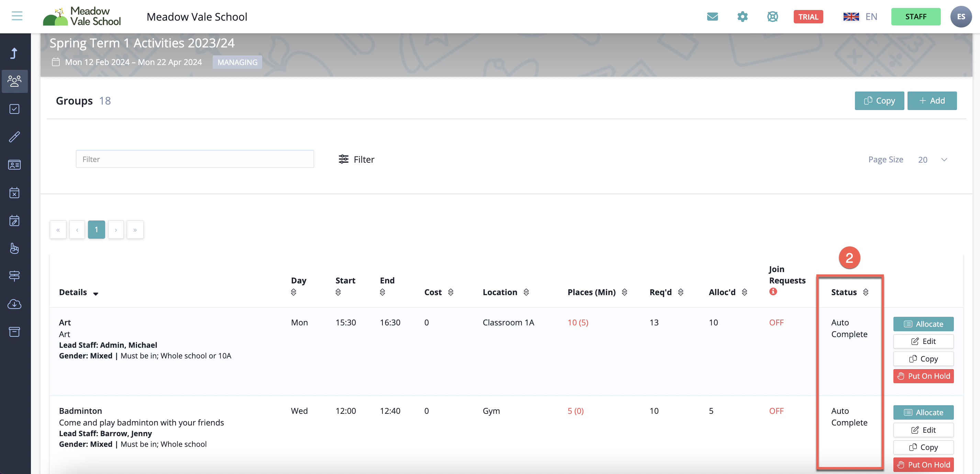The image size is (980, 474).
Task: Edit the Badminton group
Action: click(x=923, y=430)
